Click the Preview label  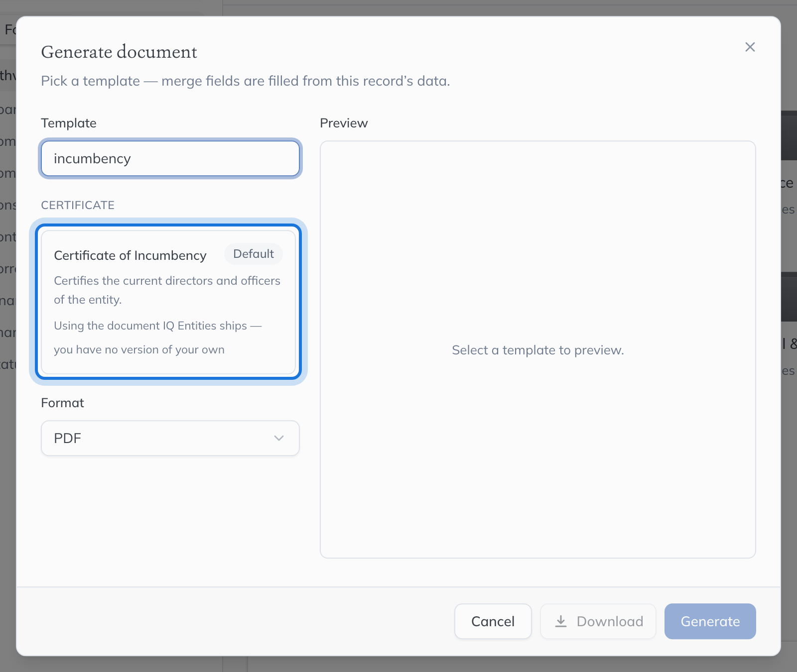(x=344, y=123)
